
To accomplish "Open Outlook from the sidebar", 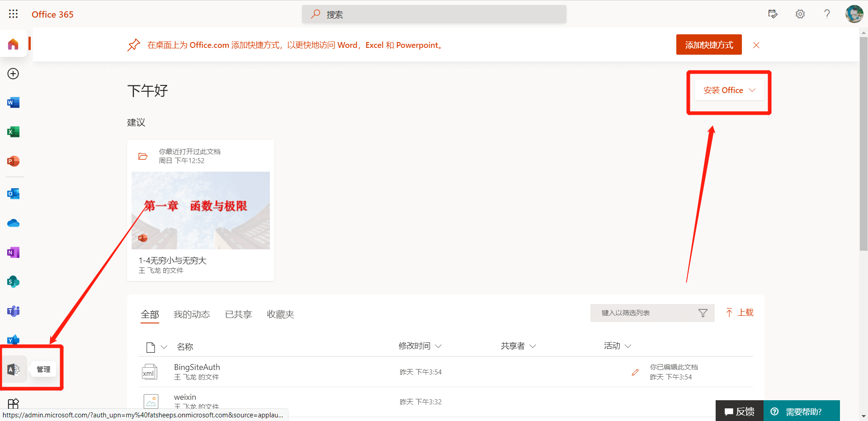I will point(13,194).
